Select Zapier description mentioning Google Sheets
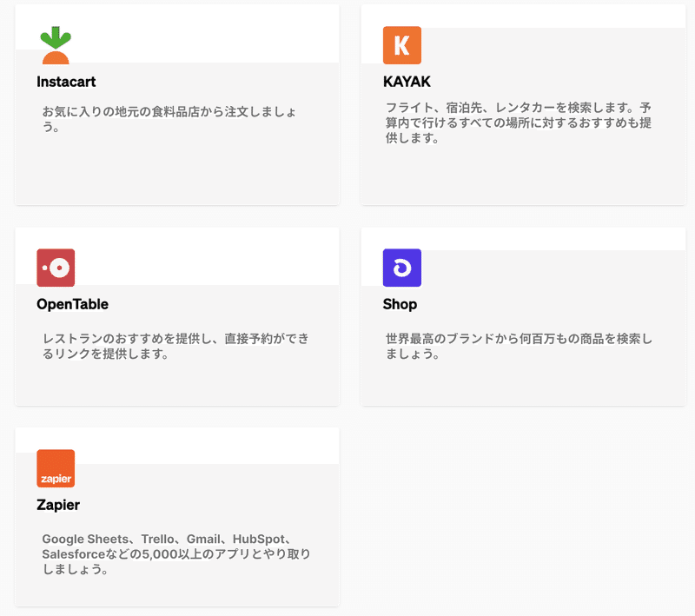 [176, 554]
